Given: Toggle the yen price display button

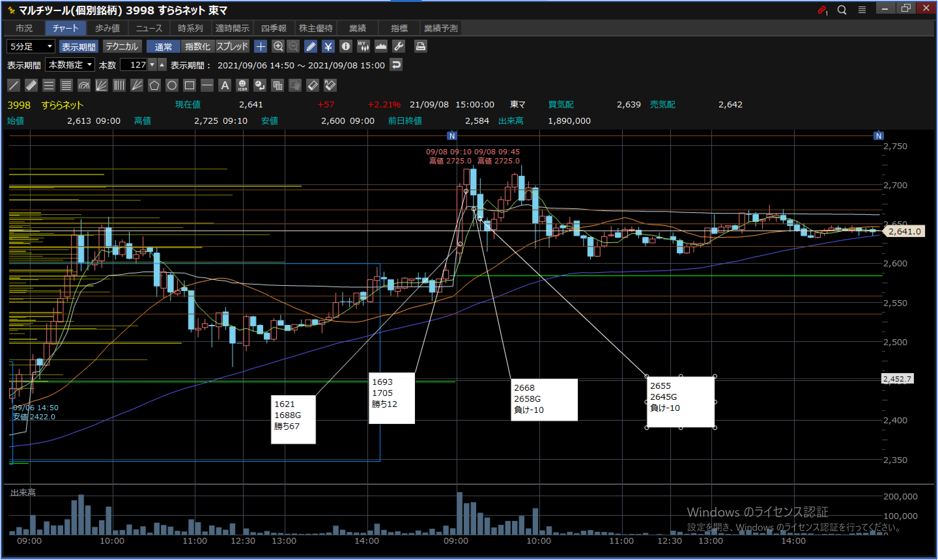Looking at the screenshot, I should [x=328, y=47].
